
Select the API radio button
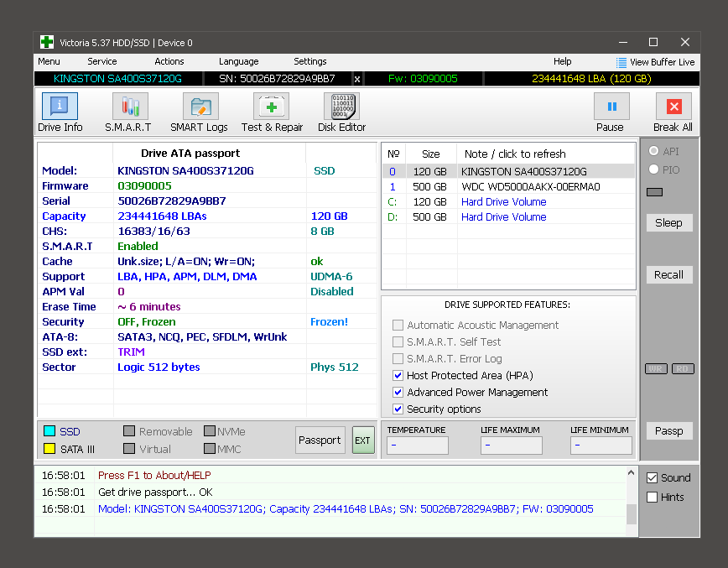(x=653, y=151)
